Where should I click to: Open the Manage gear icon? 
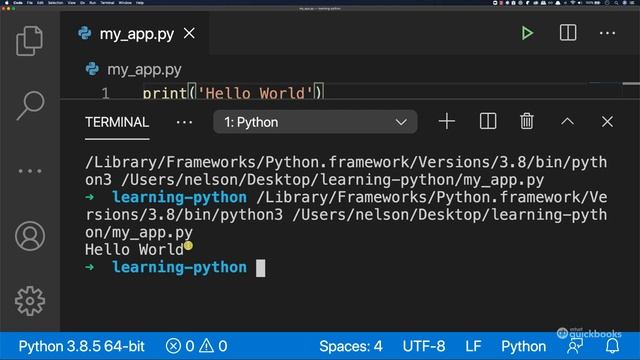click(30, 301)
